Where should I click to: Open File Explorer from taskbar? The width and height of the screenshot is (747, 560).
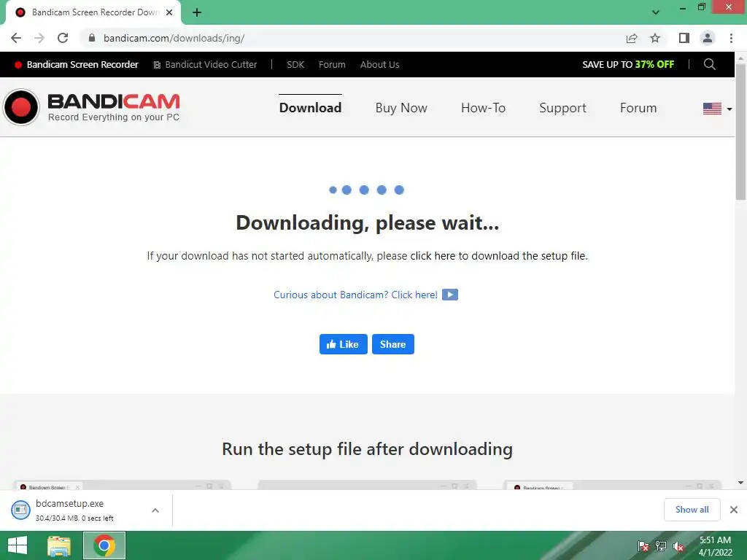point(59,545)
